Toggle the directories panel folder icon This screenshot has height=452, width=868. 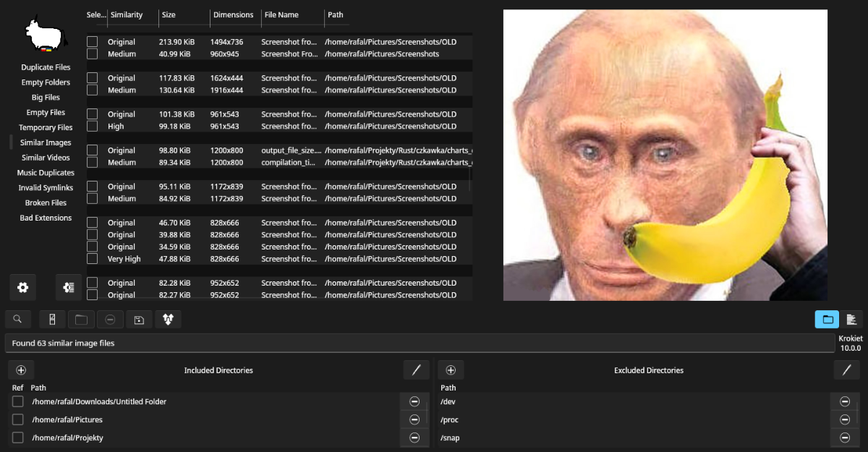827,319
